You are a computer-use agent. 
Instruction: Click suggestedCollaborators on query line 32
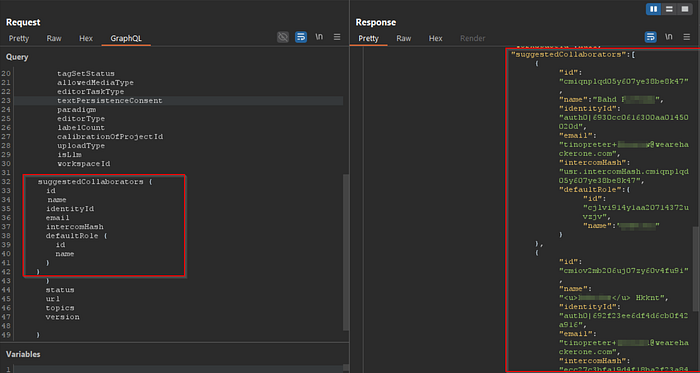91,182
